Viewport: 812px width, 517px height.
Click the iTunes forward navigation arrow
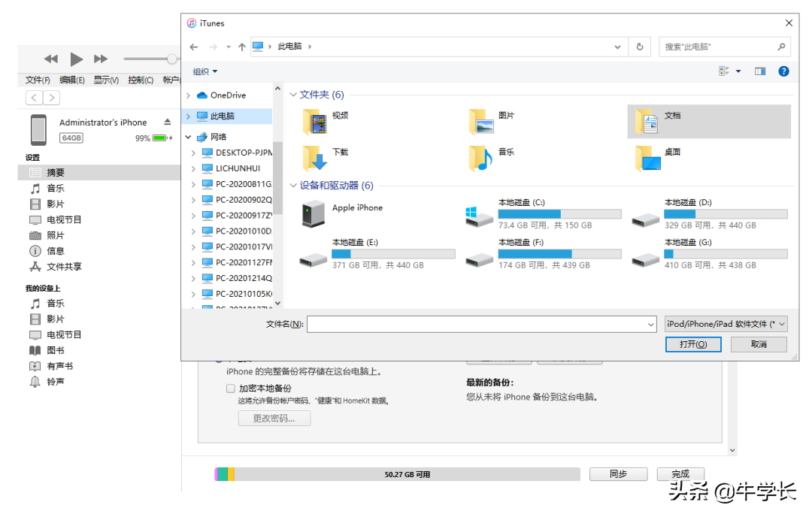pos(51,97)
